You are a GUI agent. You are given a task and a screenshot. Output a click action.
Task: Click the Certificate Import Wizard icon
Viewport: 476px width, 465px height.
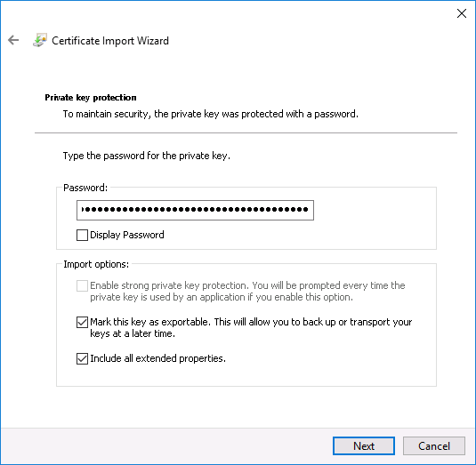click(x=40, y=40)
